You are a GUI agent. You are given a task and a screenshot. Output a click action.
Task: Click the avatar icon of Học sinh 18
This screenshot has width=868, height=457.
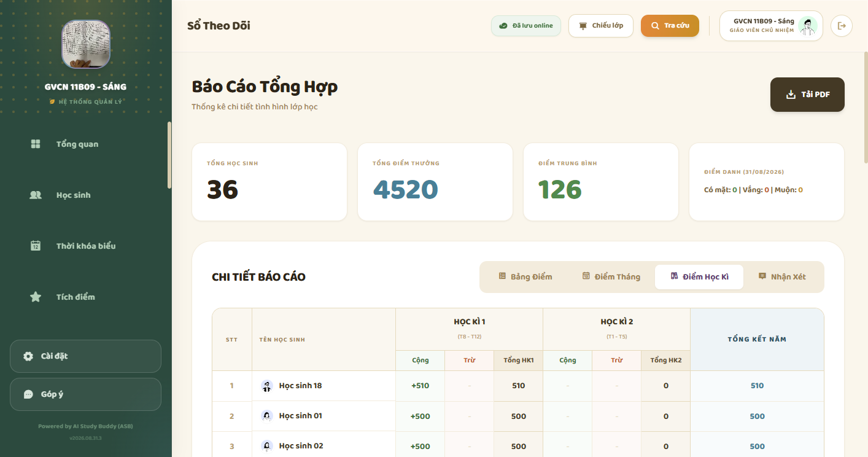(267, 386)
